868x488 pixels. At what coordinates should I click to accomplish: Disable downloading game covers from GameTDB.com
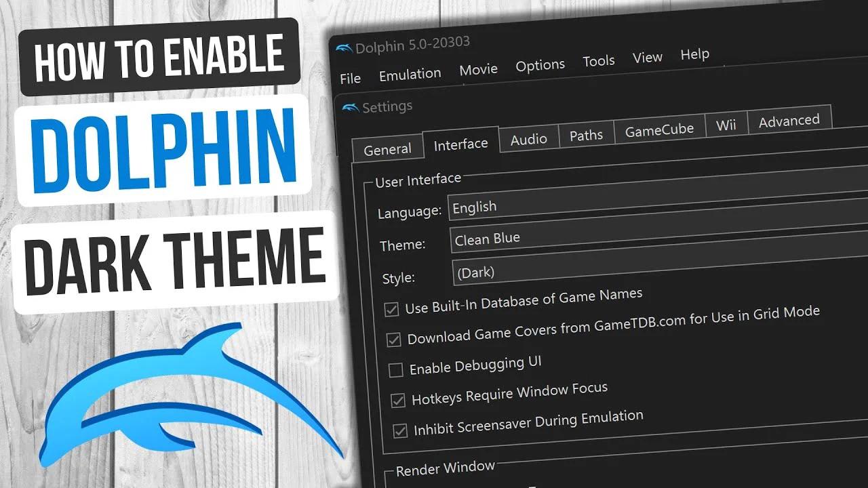point(394,339)
